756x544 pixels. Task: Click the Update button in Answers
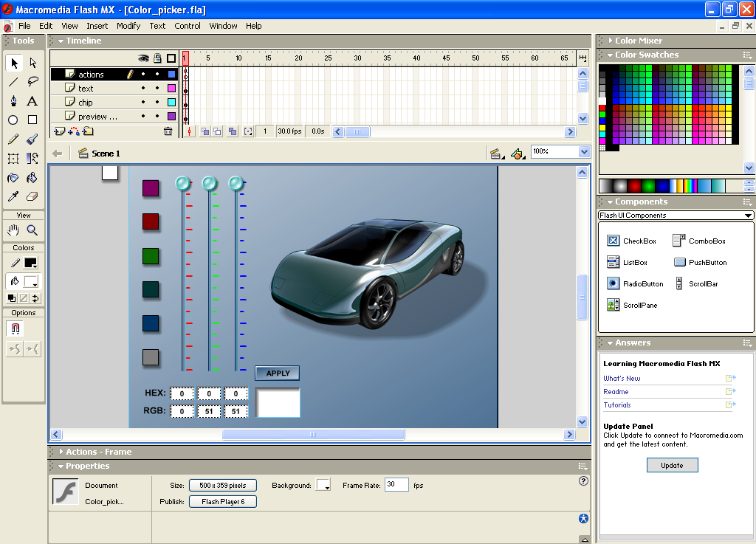[672, 466]
